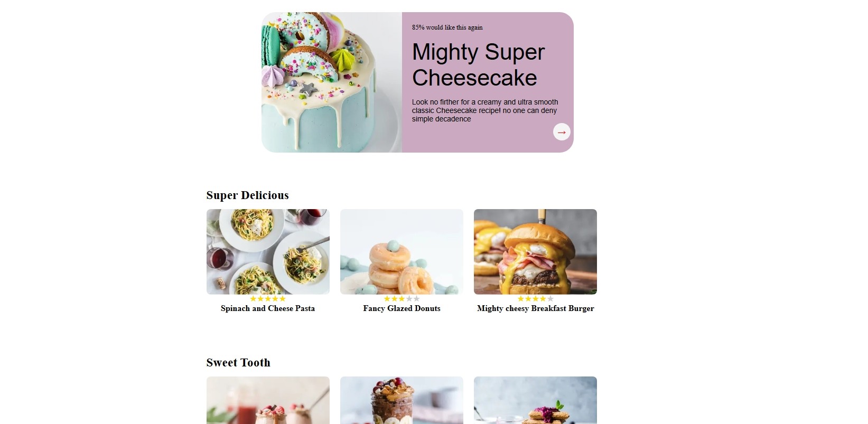Open the Fancy Glazed Donuts image
The height and width of the screenshot is (424, 868).
pyautogui.click(x=402, y=252)
